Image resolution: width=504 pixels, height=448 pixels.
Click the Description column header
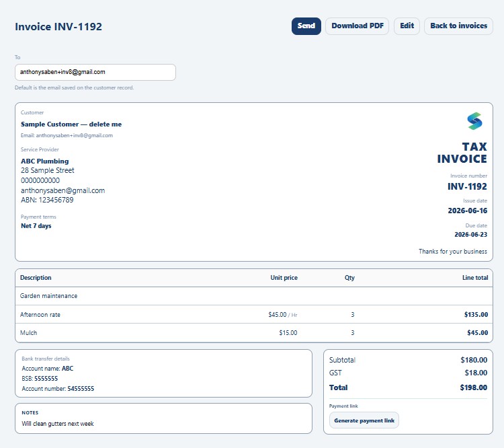(36, 278)
